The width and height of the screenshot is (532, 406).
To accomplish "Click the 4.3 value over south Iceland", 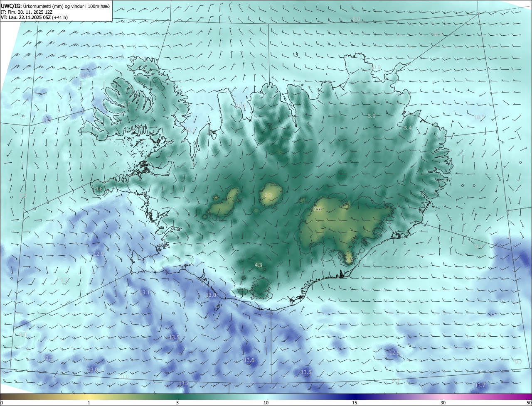I will (259, 265).
